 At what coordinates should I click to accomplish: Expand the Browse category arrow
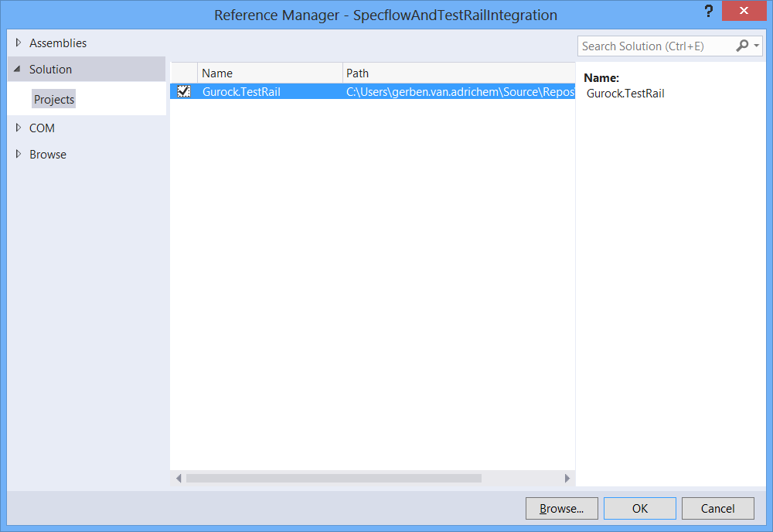pyautogui.click(x=19, y=155)
